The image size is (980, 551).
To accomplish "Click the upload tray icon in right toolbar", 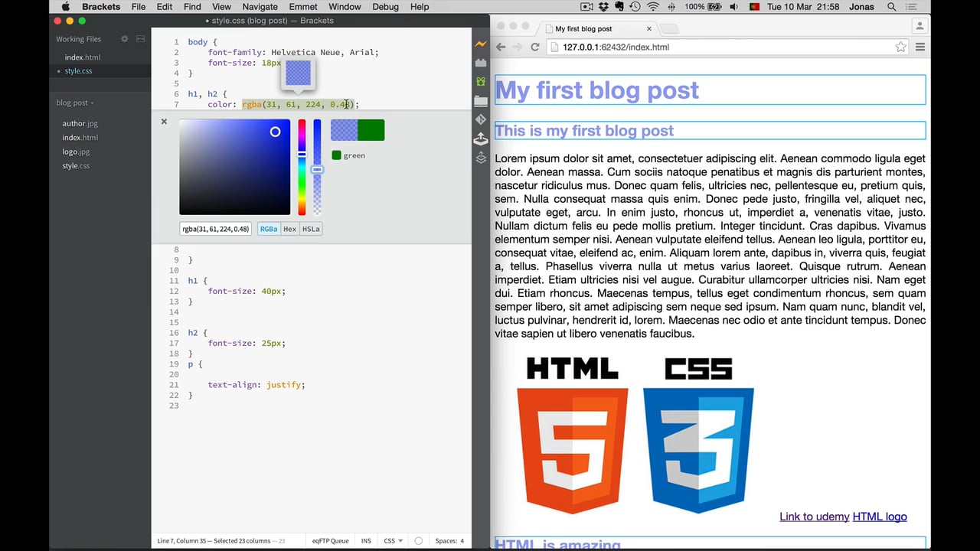I will (481, 139).
